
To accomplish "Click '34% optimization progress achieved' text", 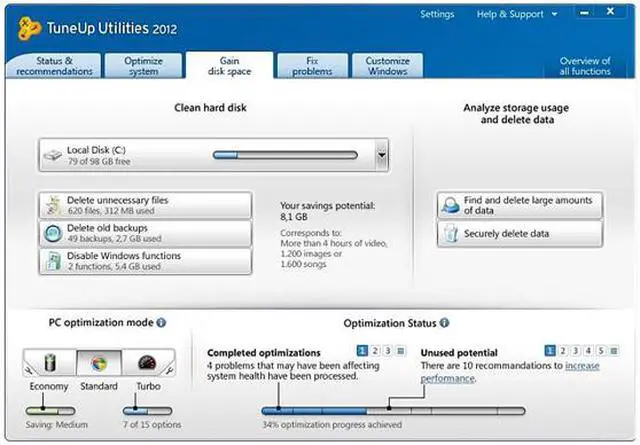I will [x=332, y=425].
